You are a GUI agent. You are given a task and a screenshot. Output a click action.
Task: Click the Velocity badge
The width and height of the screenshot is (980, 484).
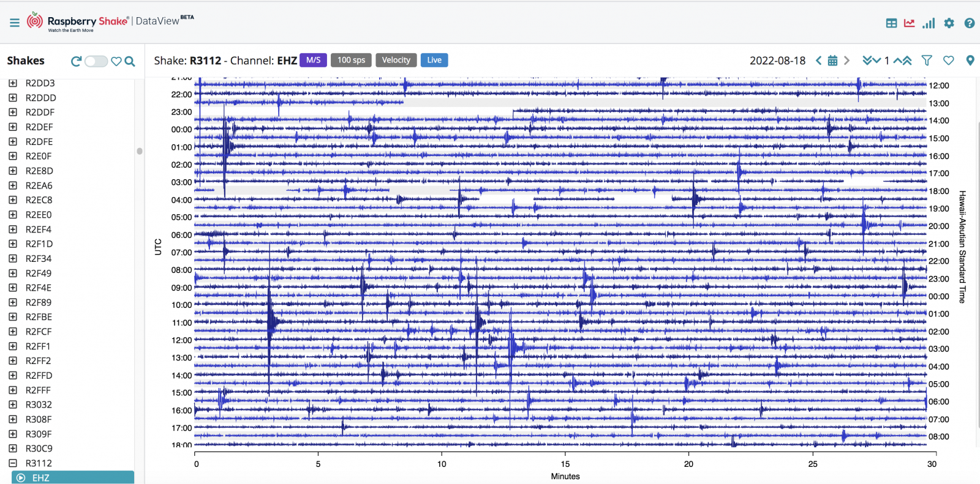pos(396,60)
